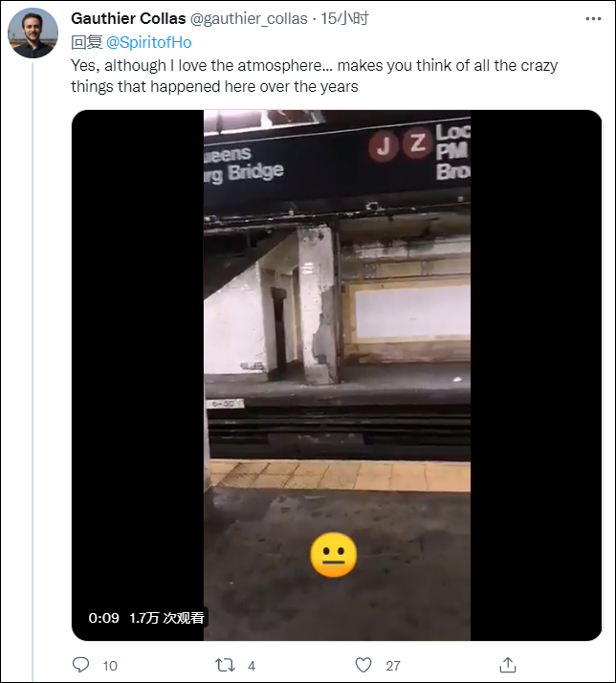Click the tweet text about the atmosphere
Viewport: 616px width, 683px height.
point(314,76)
